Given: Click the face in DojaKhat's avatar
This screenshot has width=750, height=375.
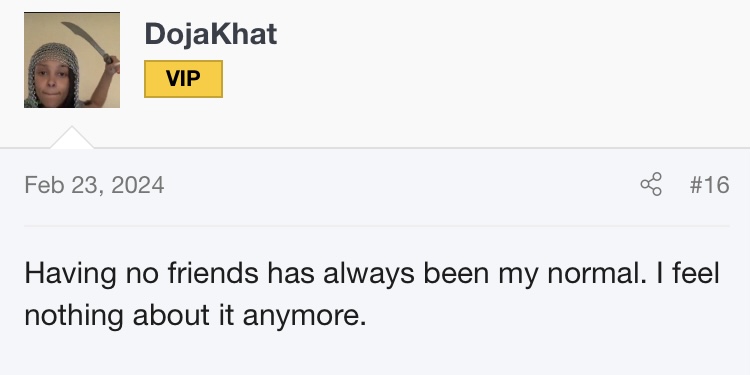Looking at the screenshot, I should coord(52,81).
